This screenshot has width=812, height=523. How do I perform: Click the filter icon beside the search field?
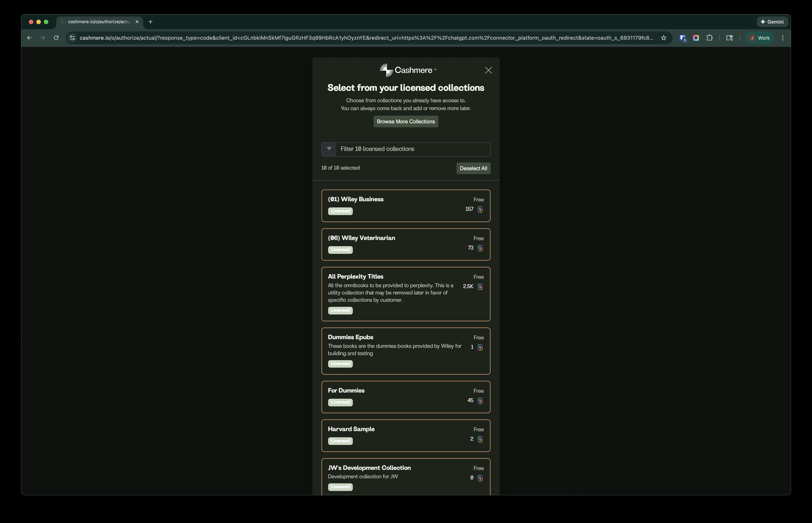(329, 149)
